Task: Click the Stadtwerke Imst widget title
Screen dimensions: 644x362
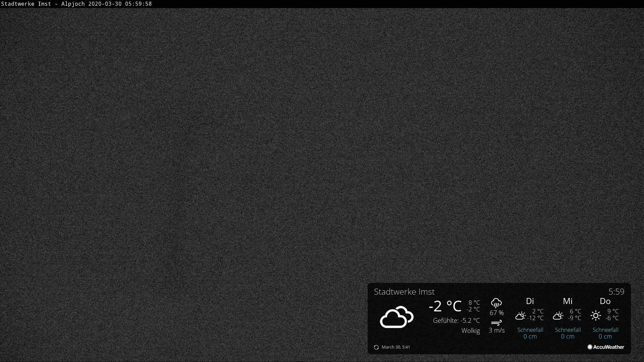Action: pos(404,292)
